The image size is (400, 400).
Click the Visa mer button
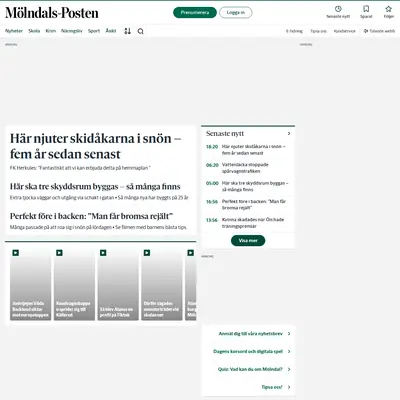click(x=248, y=240)
